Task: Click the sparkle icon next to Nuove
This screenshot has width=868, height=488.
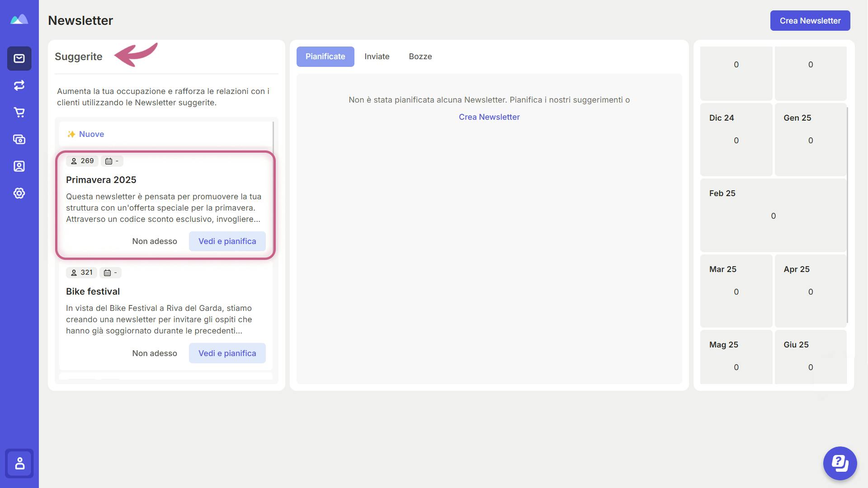Action: click(x=71, y=134)
